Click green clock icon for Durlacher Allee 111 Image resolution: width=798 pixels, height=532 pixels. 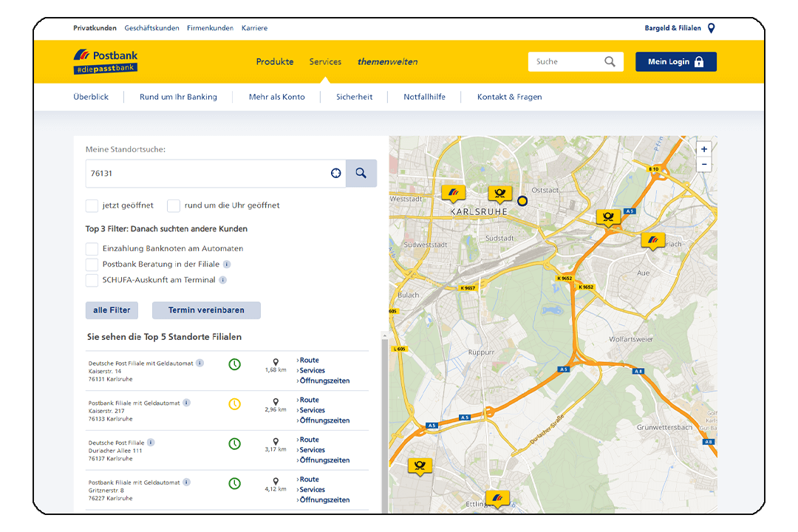[235, 444]
